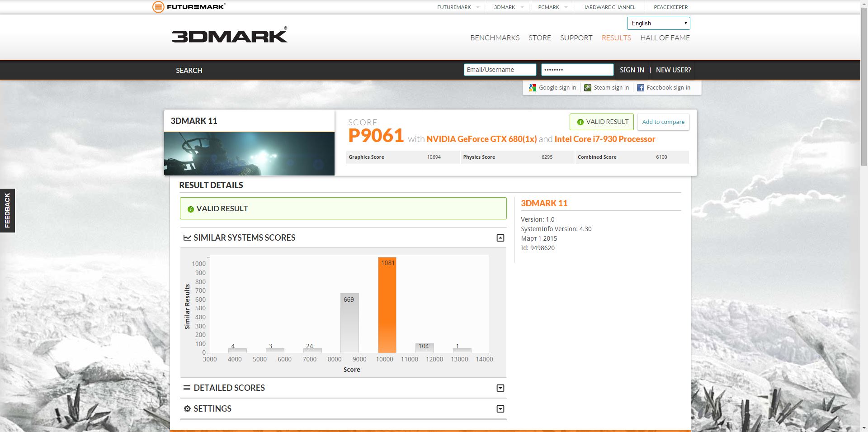The height and width of the screenshot is (432, 868).
Task: Click the Sign In button
Action: [632, 70]
